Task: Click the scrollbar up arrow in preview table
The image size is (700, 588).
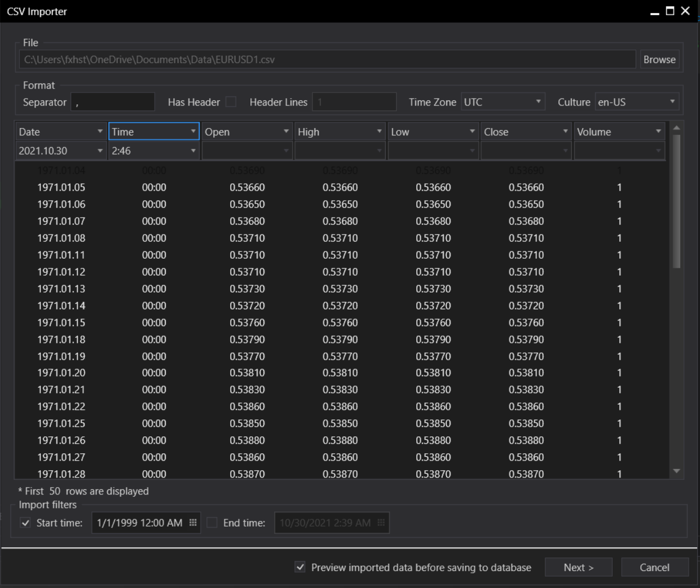Action: coord(677,129)
